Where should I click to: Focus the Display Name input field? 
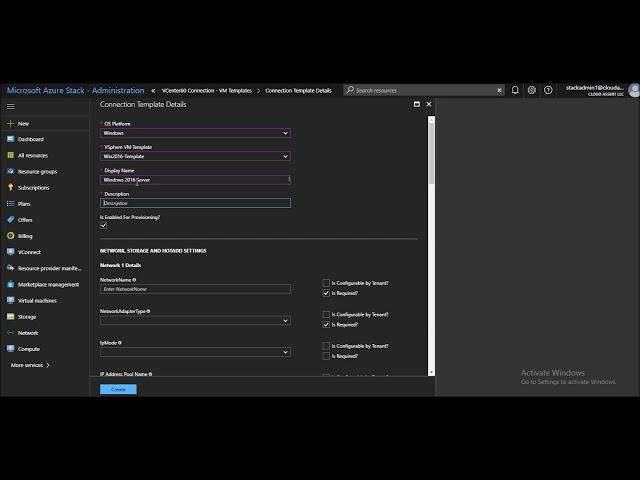click(x=196, y=180)
